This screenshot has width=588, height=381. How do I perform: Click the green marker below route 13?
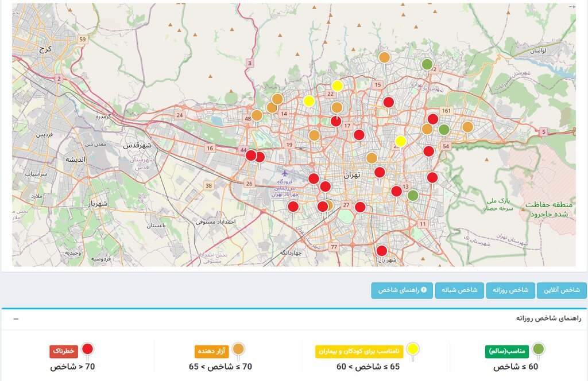412,196
